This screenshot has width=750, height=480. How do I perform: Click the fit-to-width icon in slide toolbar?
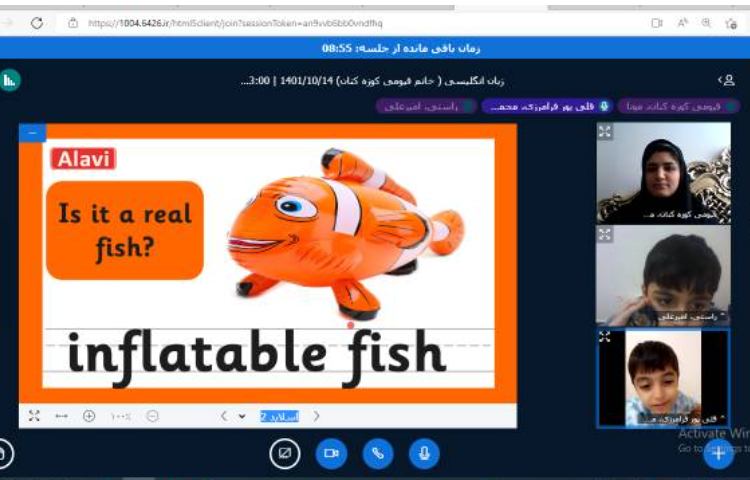61,416
